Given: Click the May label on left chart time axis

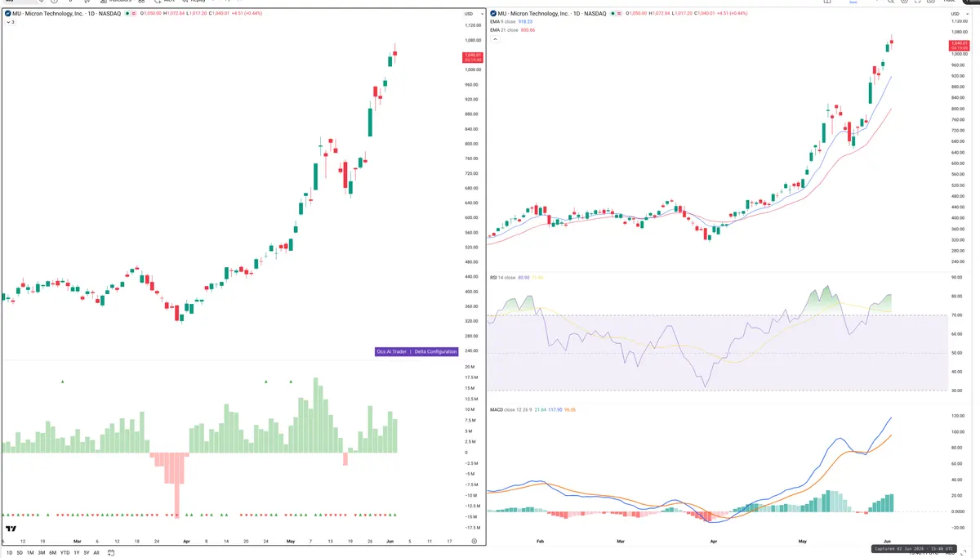Looking at the screenshot, I should pos(291,541).
